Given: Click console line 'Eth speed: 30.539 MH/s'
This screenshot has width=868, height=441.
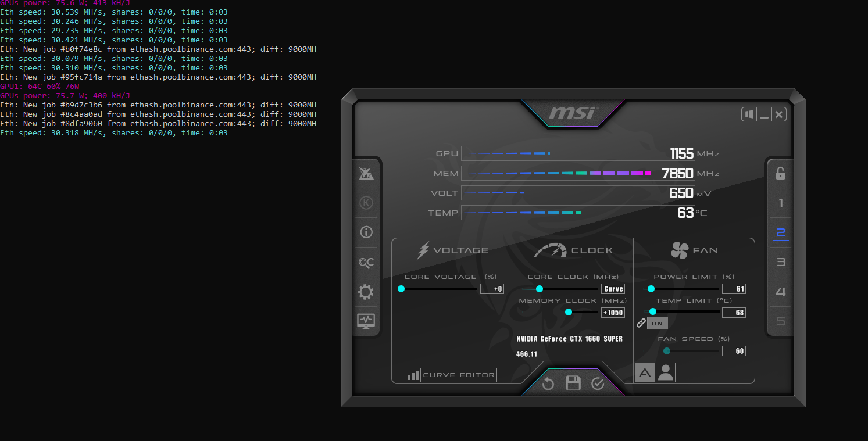Looking at the screenshot, I should (114, 12).
